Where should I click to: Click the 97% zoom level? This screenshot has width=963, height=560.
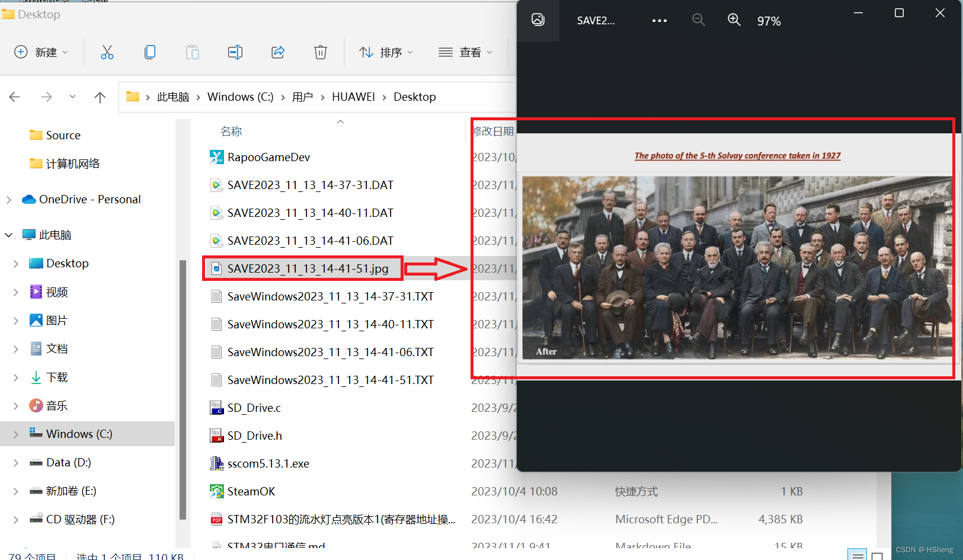coord(769,21)
